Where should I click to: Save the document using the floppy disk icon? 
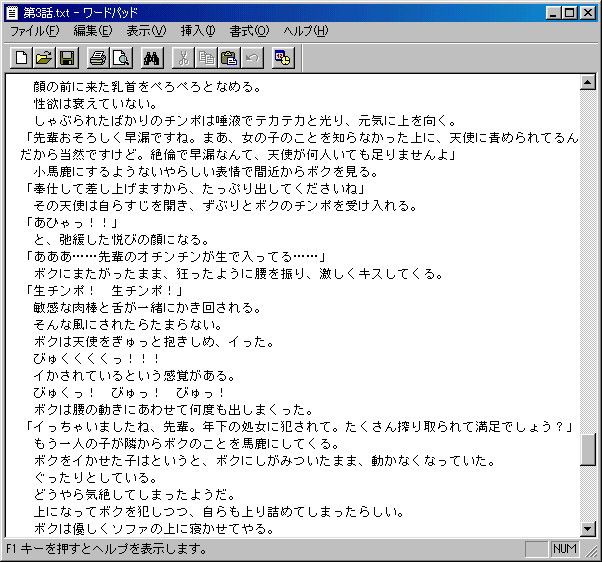click(67, 58)
